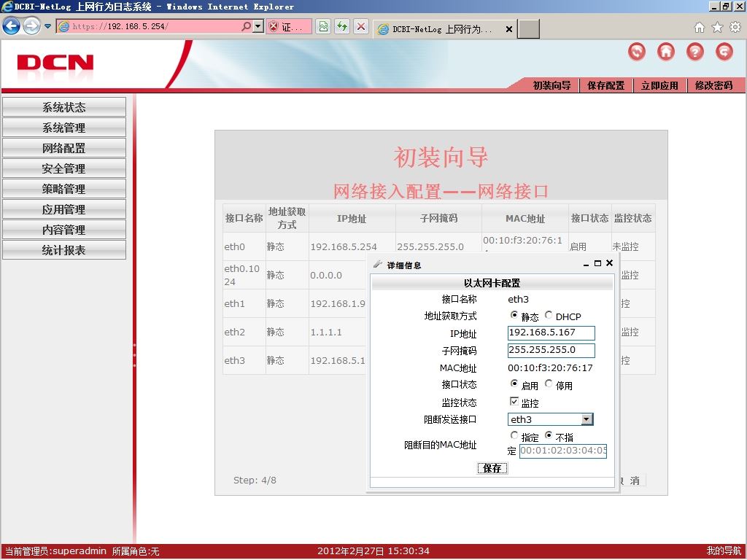747x560 pixels.
Task: Expand the 应用管理 sidebar menu
Action: pyautogui.click(x=64, y=209)
